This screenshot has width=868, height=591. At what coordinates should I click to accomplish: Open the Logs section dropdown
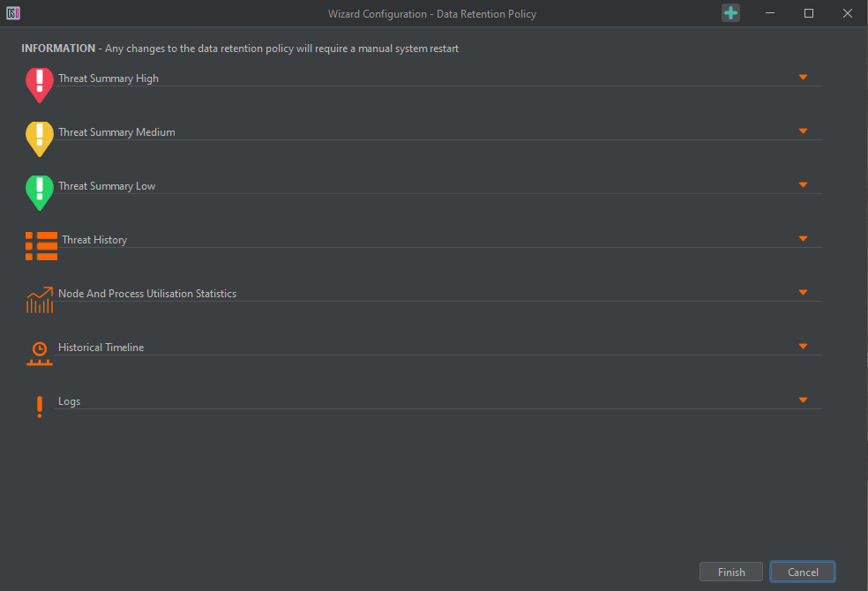803,399
